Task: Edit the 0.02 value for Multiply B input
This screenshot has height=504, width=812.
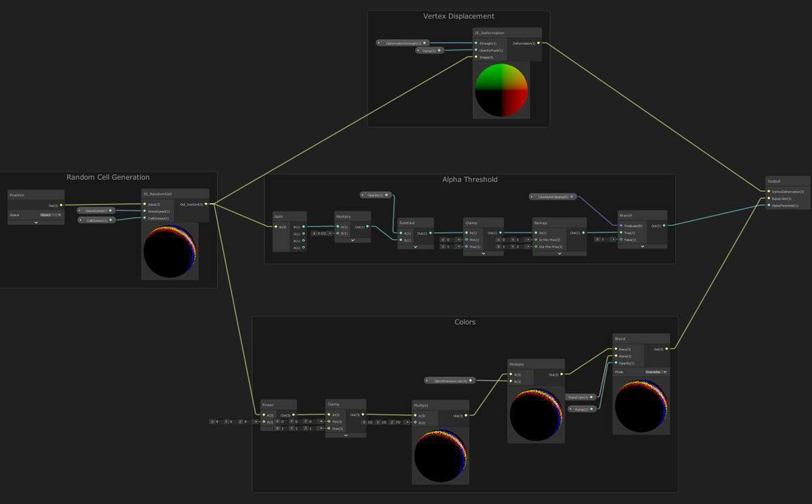Action: pyautogui.click(x=322, y=233)
